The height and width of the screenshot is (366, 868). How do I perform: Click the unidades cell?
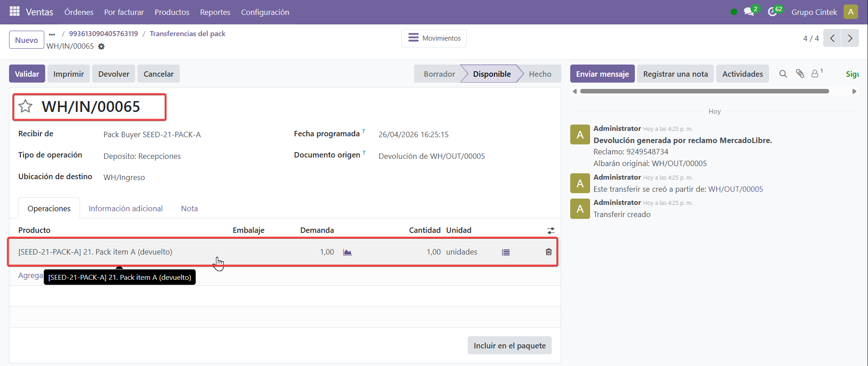click(462, 252)
